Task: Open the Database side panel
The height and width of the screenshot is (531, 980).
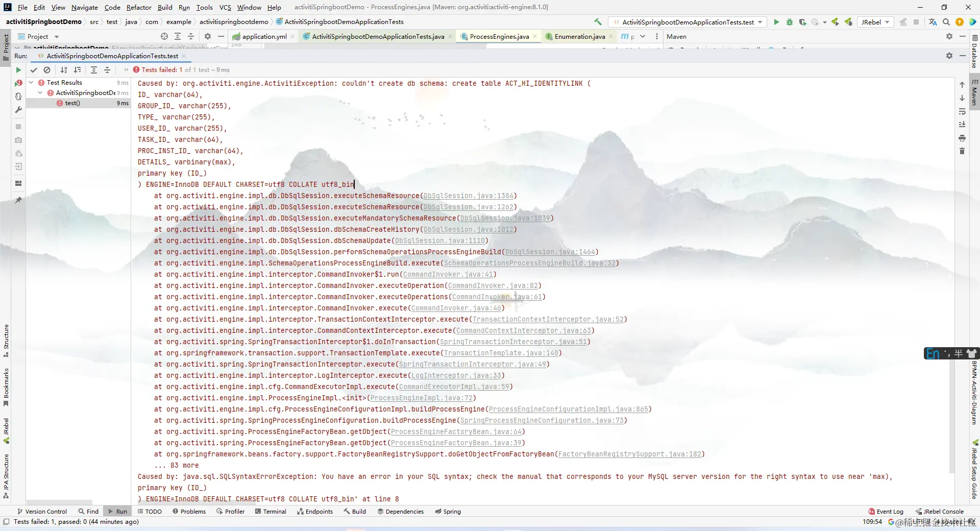Action: click(974, 52)
